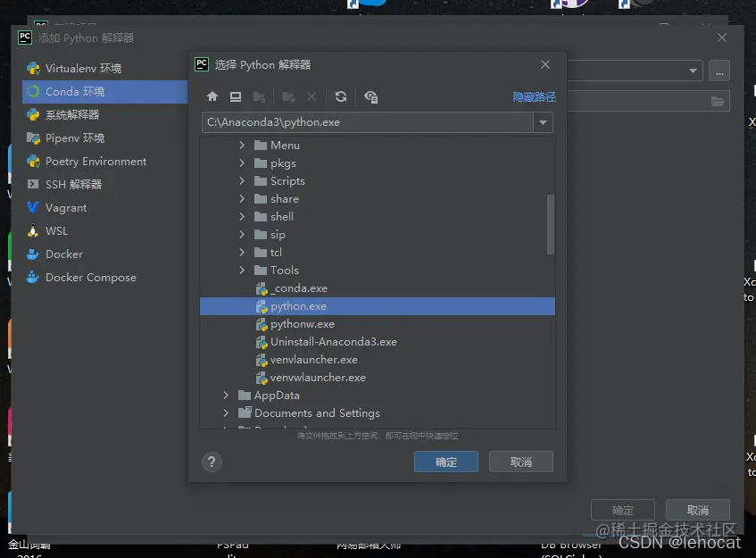The width and height of the screenshot is (756, 558).
Task: Expand the tcl folder
Action: tap(242, 253)
